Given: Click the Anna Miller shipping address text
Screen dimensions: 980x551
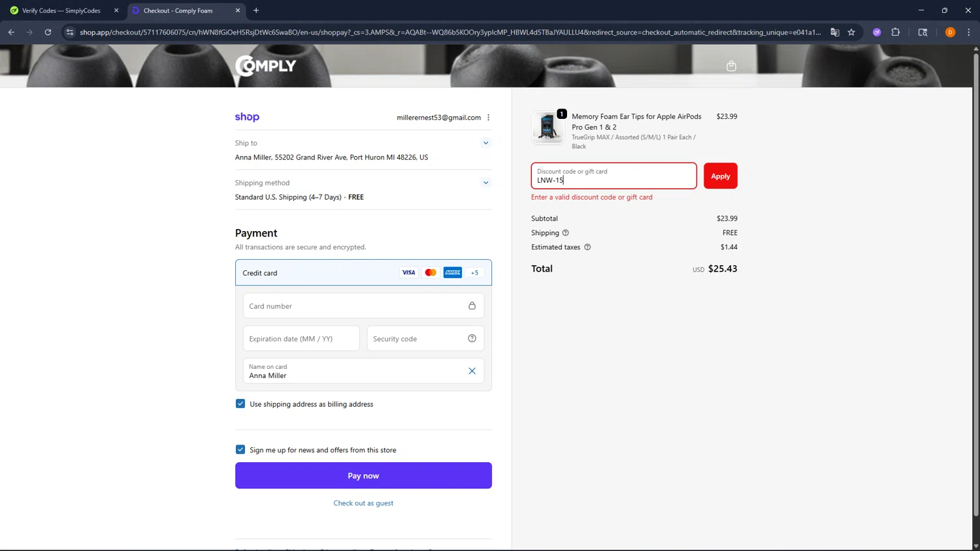Looking at the screenshot, I should click(331, 157).
